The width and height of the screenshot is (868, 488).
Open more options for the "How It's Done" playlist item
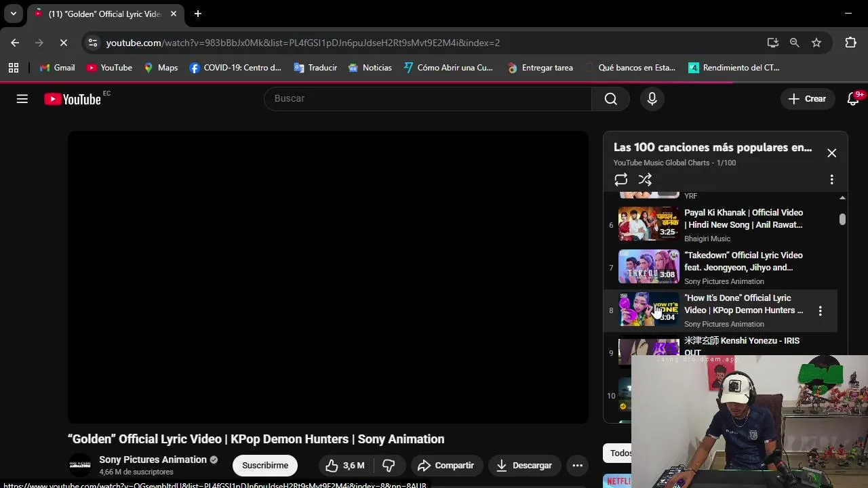click(x=820, y=311)
